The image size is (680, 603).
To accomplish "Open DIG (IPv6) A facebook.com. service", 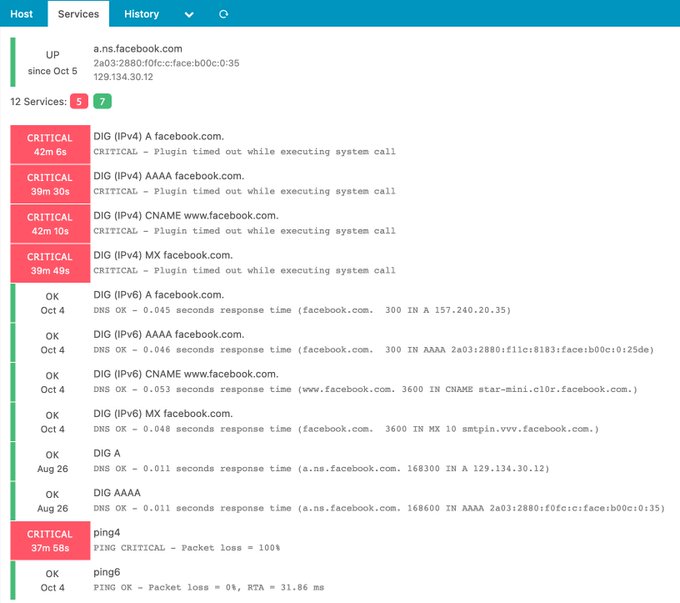I will pos(159,295).
